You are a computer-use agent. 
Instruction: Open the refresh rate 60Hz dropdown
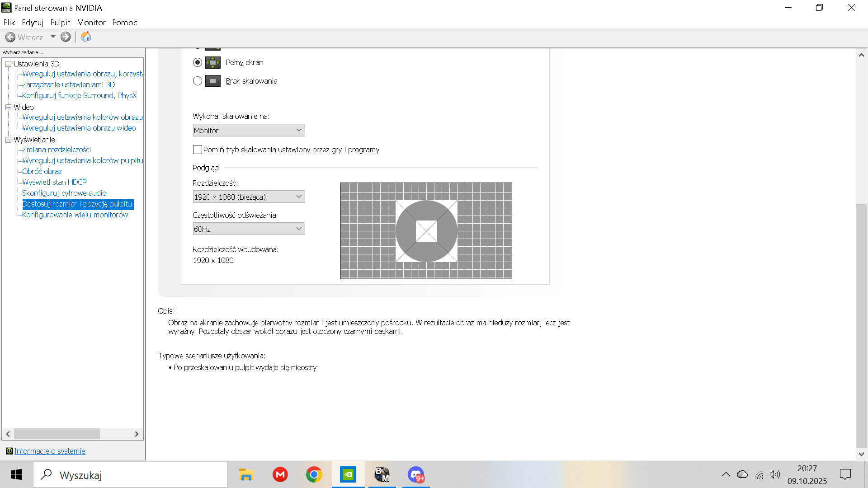tap(249, 229)
